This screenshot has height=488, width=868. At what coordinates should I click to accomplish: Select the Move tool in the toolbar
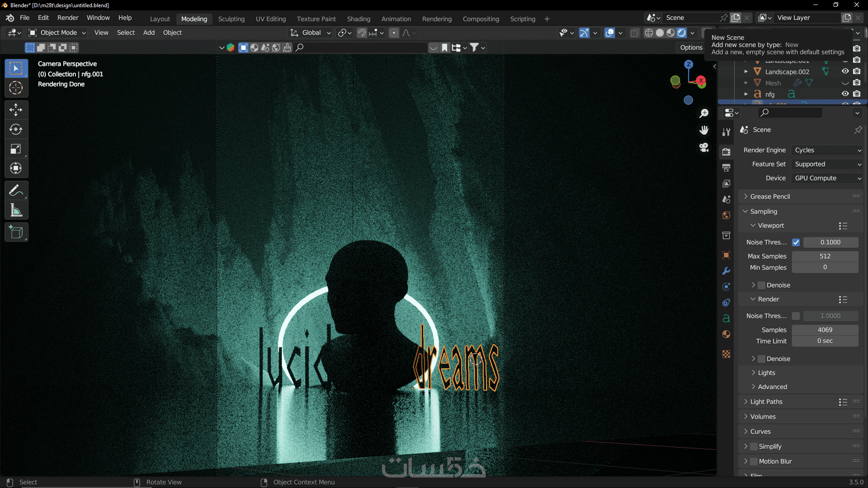point(16,110)
